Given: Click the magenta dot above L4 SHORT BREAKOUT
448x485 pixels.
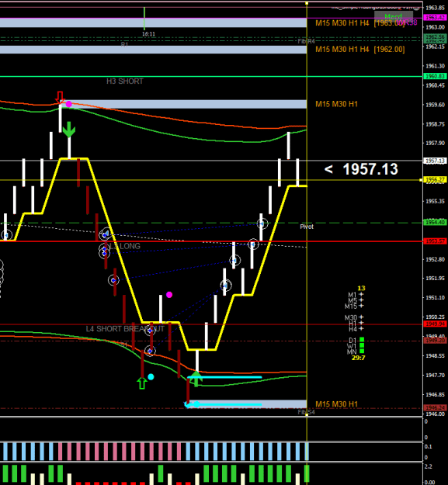Looking at the screenshot, I should (x=169, y=295).
